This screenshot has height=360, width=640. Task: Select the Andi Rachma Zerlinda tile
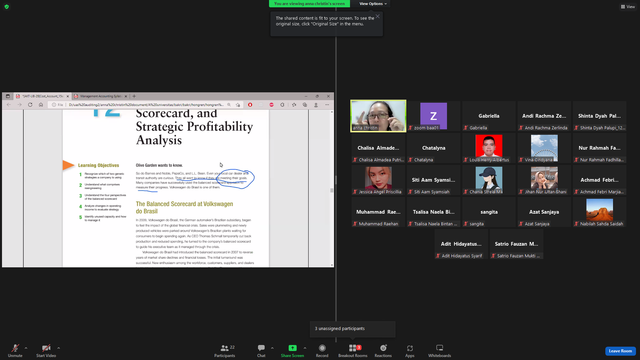click(x=544, y=116)
